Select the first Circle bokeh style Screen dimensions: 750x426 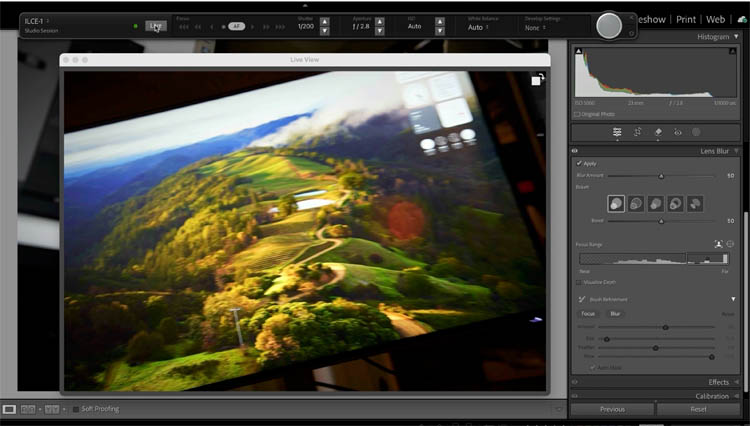[616, 204]
